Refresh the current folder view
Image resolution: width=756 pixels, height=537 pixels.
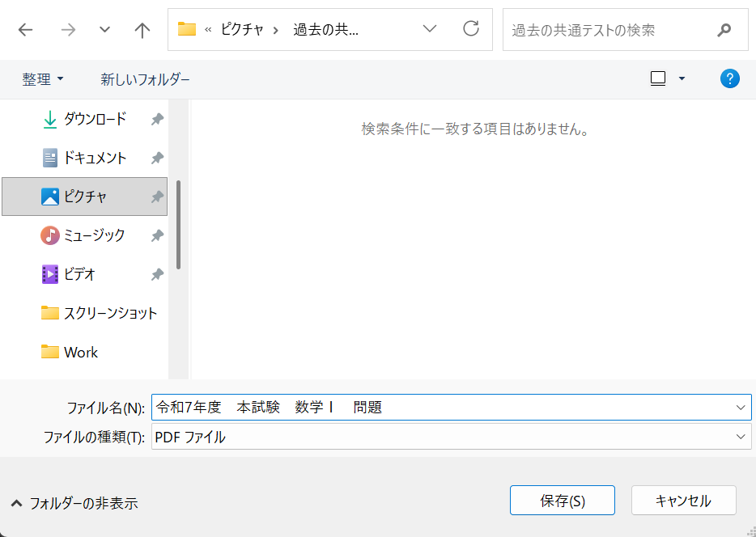[471, 29]
